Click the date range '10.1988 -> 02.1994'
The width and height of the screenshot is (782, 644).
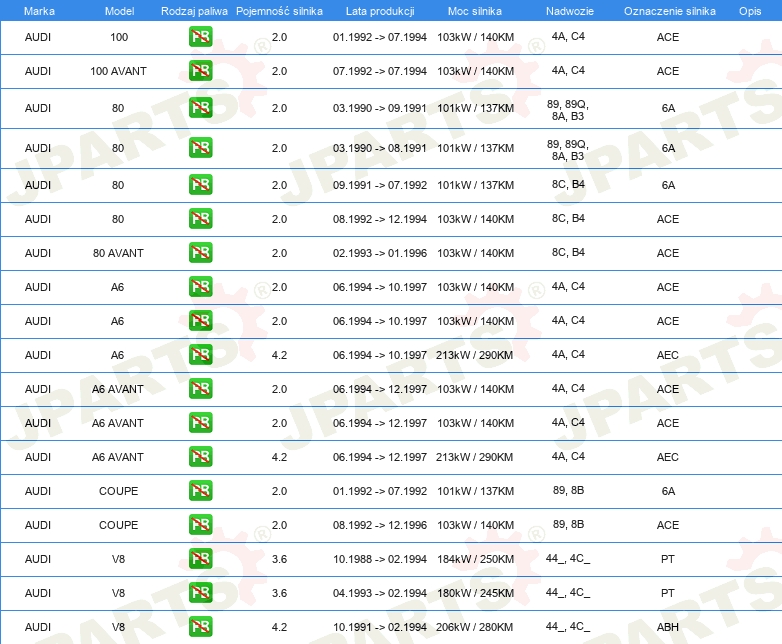[x=380, y=559]
